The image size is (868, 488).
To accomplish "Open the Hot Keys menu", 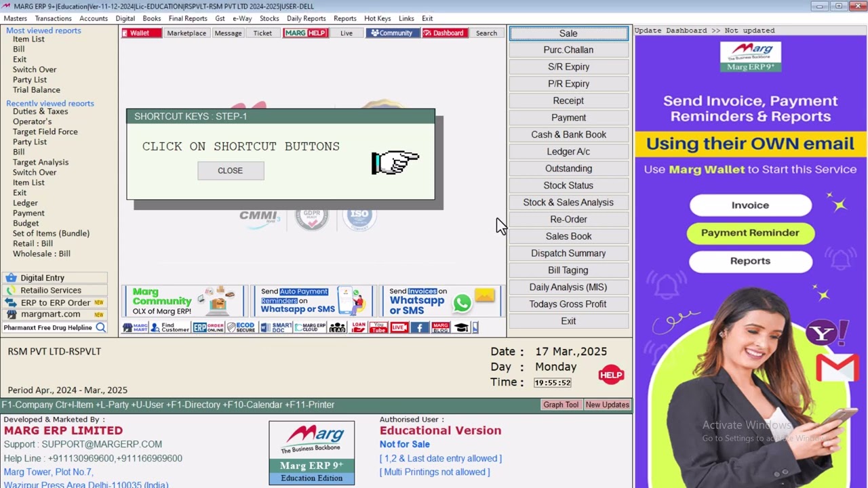I will click(x=377, y=18).
